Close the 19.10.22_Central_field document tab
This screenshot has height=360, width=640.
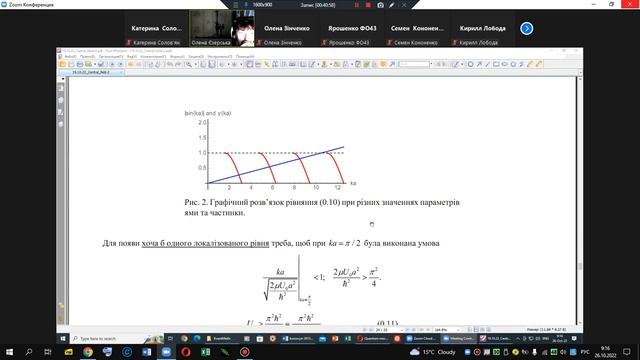121,72
